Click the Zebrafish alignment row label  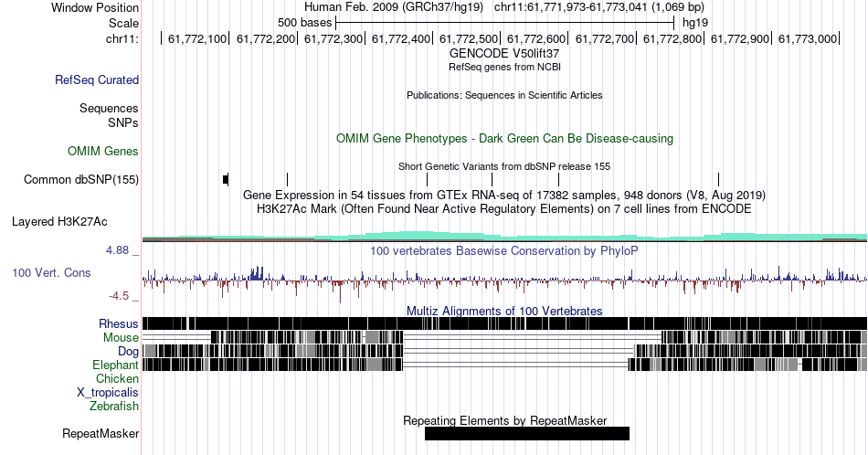click(114, 406)
